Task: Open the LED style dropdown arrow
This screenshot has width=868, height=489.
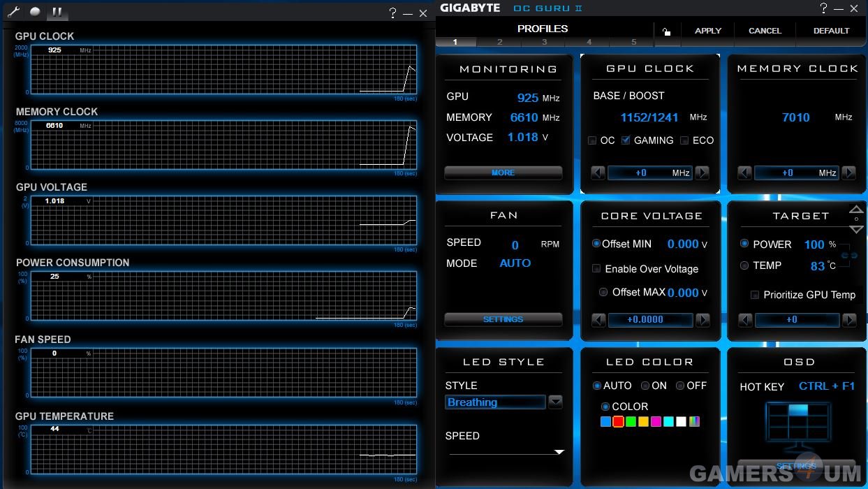Action: tap(555, 402)
